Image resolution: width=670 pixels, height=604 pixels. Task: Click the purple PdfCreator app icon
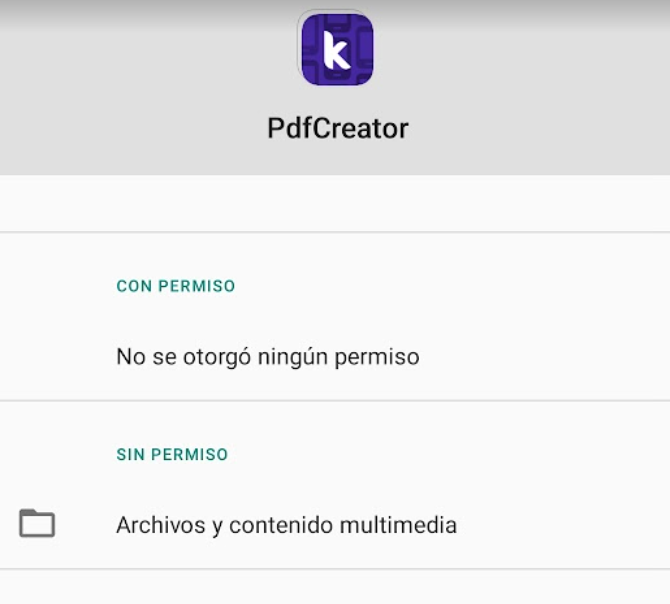point(336,49)
